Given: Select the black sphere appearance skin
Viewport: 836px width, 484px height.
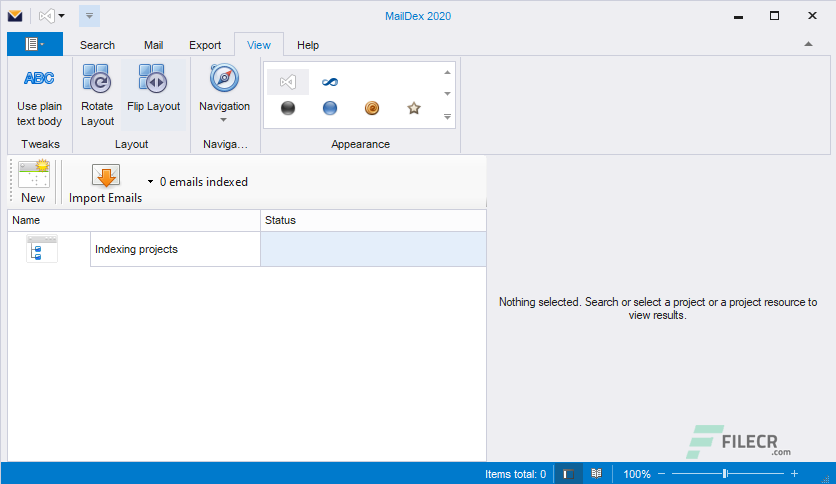Looking at the screenshot, I should (288, 108).
